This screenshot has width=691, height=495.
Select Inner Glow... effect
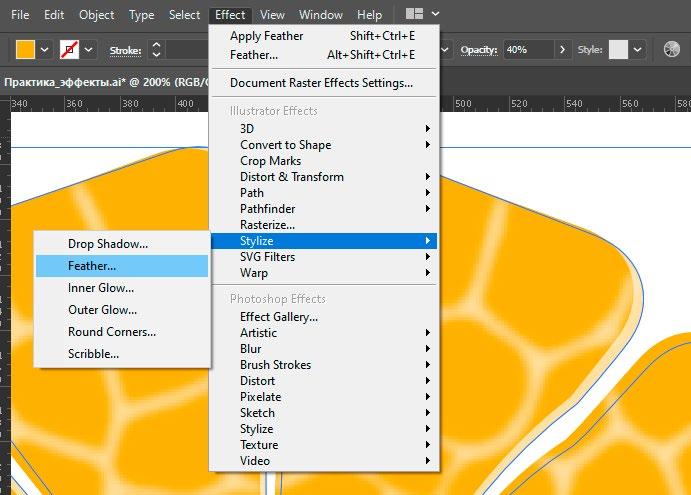122,288
